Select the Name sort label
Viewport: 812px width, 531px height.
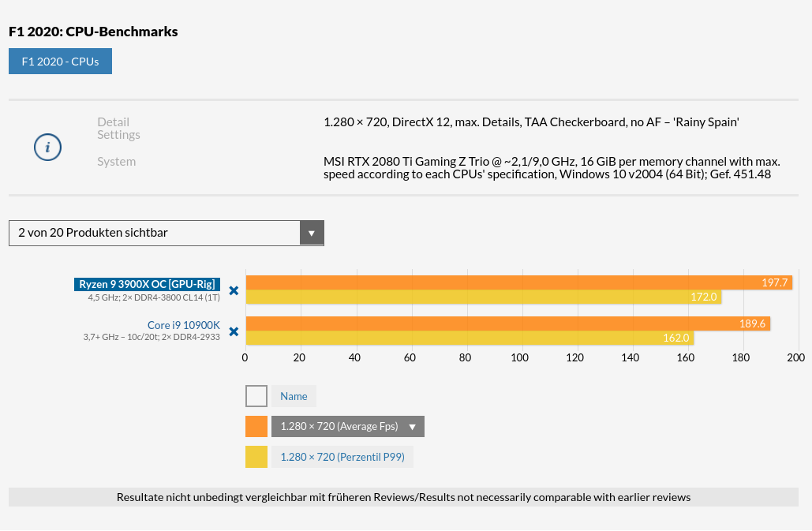294,396
